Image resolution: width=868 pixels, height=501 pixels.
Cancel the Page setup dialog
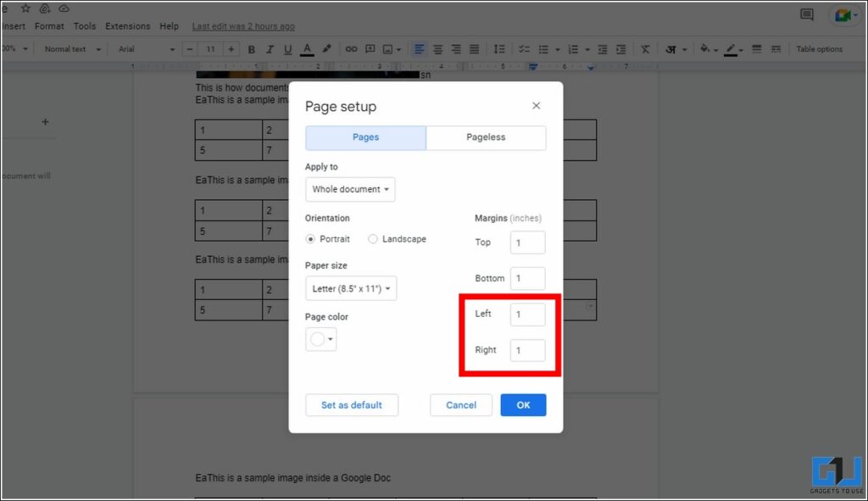tap(461, 405)
